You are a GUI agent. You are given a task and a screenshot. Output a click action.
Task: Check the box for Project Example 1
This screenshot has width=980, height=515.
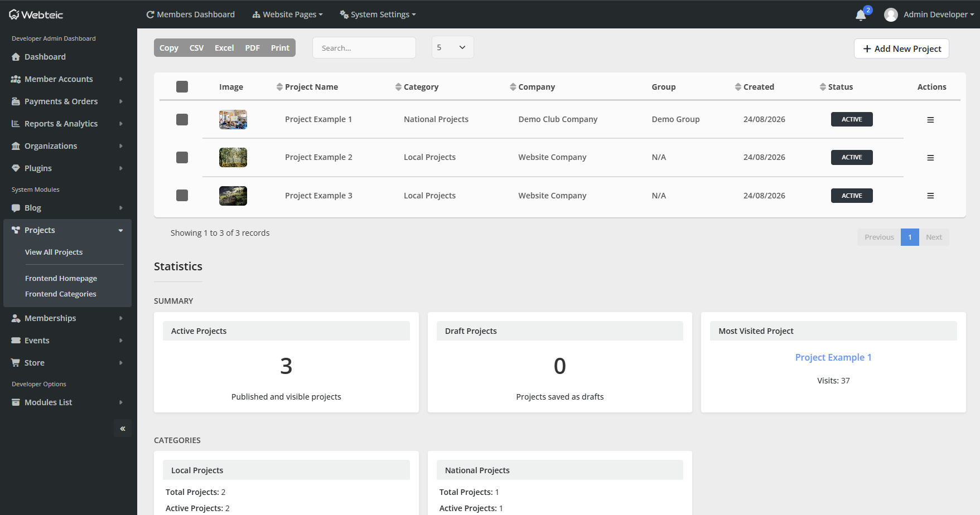tap(182, 119)
